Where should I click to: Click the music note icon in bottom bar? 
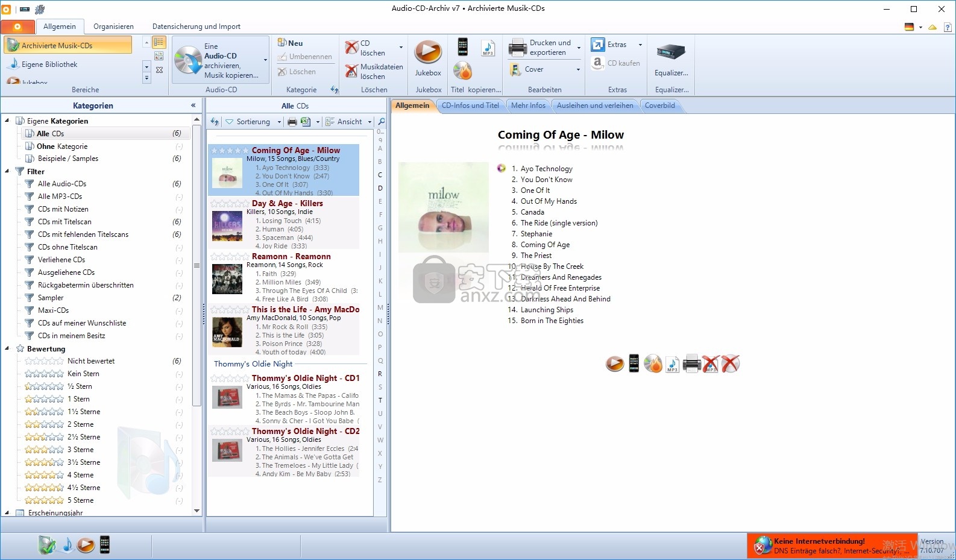(68, 545)
